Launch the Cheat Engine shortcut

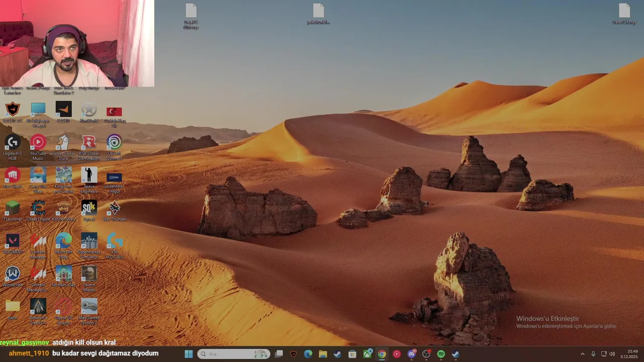point(38,211)
